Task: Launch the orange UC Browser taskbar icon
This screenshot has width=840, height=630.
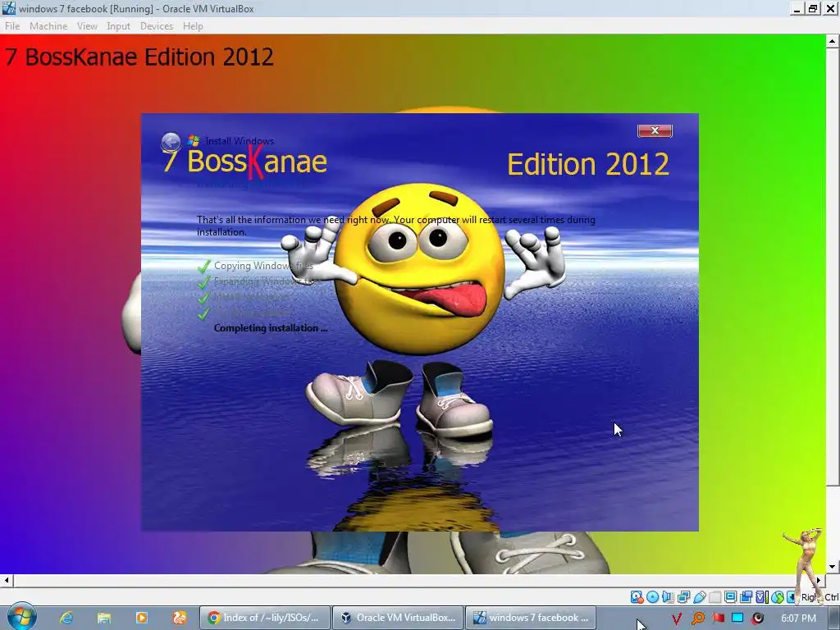Action: point(180,618)
